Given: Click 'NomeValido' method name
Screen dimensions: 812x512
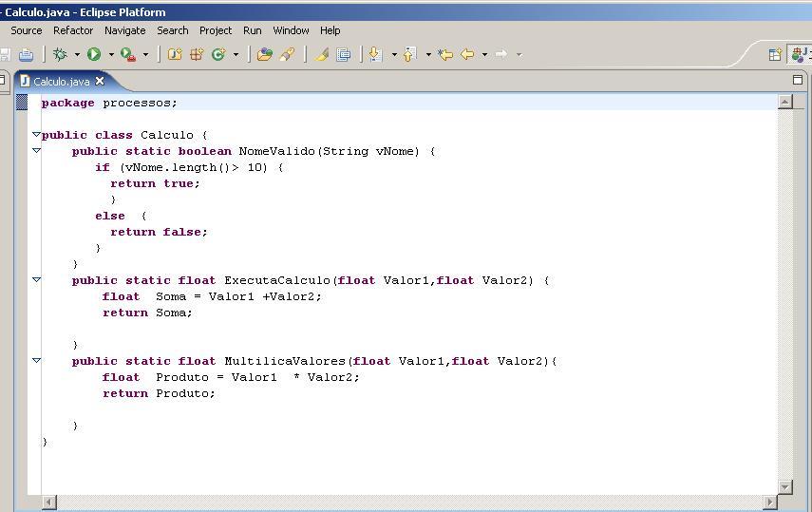Looking at the screenshot, I should [x=276, y=151].
